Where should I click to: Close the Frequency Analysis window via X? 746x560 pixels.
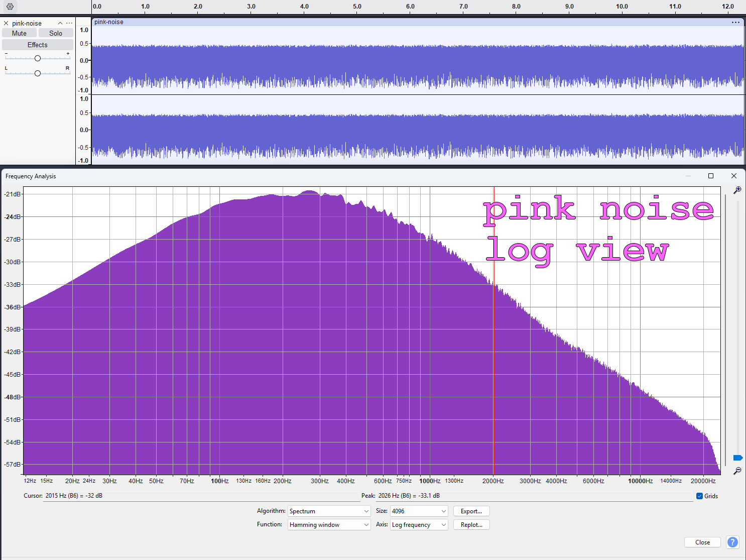pos(733,176)
